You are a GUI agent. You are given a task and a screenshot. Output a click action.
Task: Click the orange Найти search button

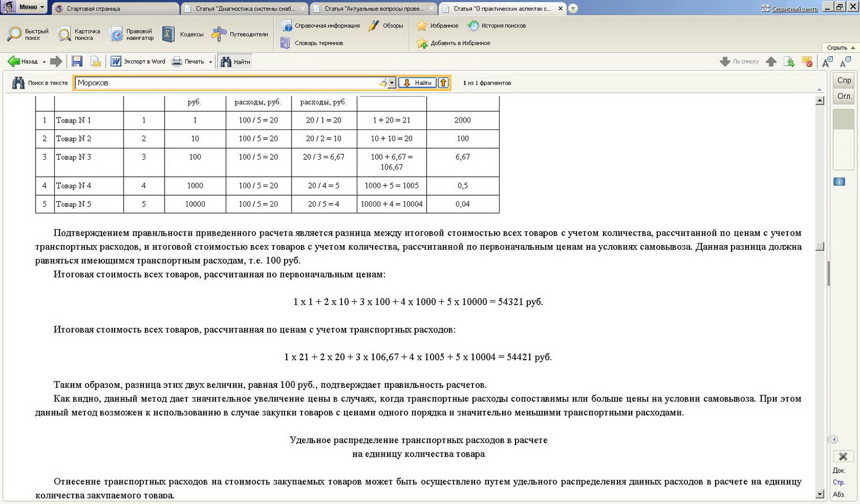(x=417, y=83)
